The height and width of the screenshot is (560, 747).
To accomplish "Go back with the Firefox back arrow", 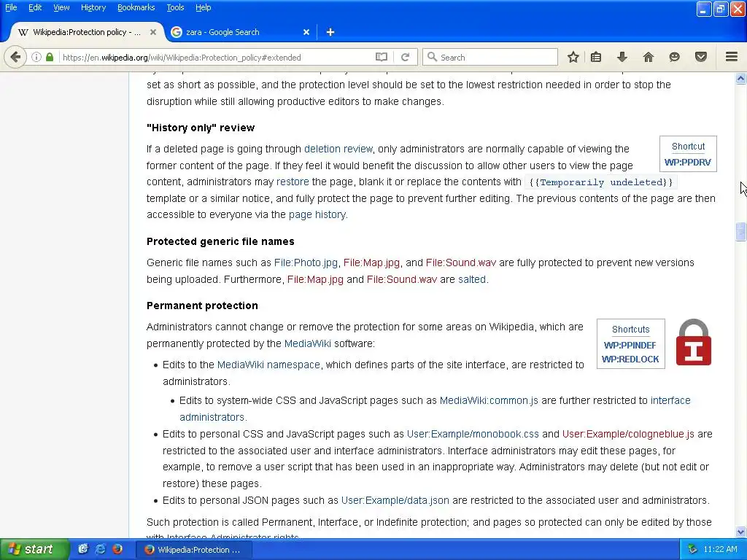I will tap(15, 57).
